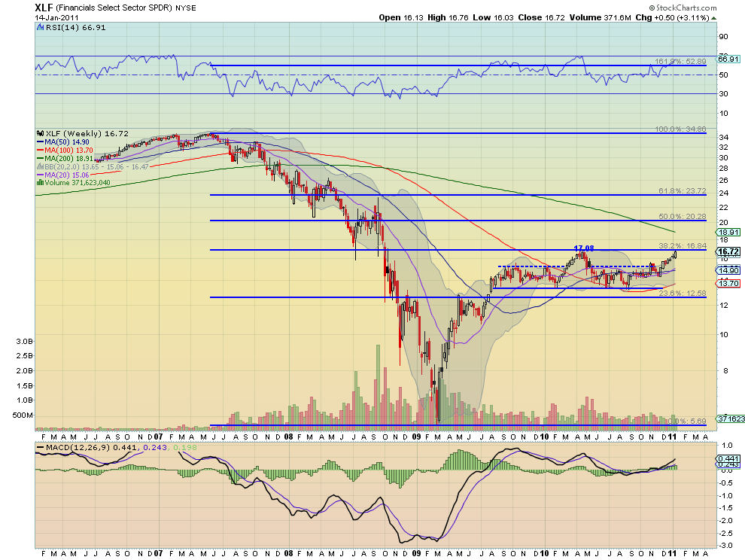Click the RSI(14) 66.91 indicator label
This screenshot has width=745, height=560.
pos(75,28)
